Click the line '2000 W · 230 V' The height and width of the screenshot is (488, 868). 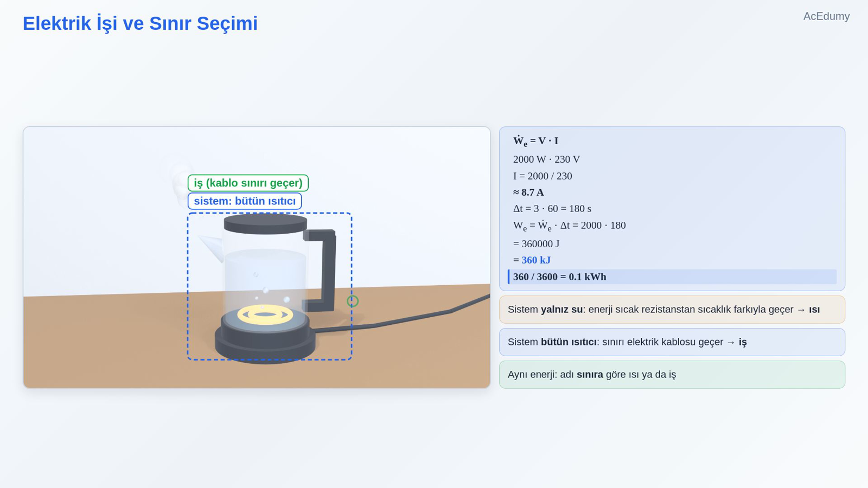[x=546, y=159]
